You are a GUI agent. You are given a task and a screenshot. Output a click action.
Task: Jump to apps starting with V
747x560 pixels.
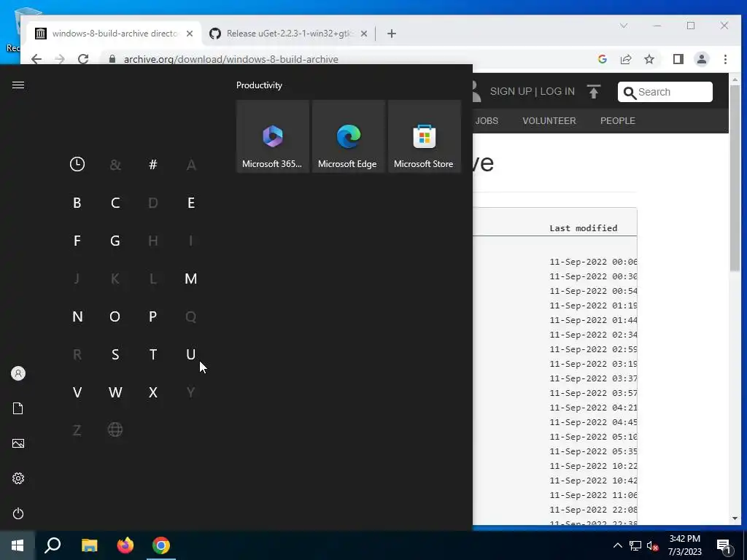tap(77, 392)
